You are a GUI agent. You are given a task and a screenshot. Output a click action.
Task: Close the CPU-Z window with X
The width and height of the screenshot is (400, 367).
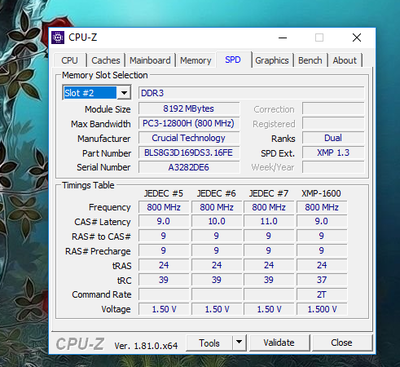357,38
